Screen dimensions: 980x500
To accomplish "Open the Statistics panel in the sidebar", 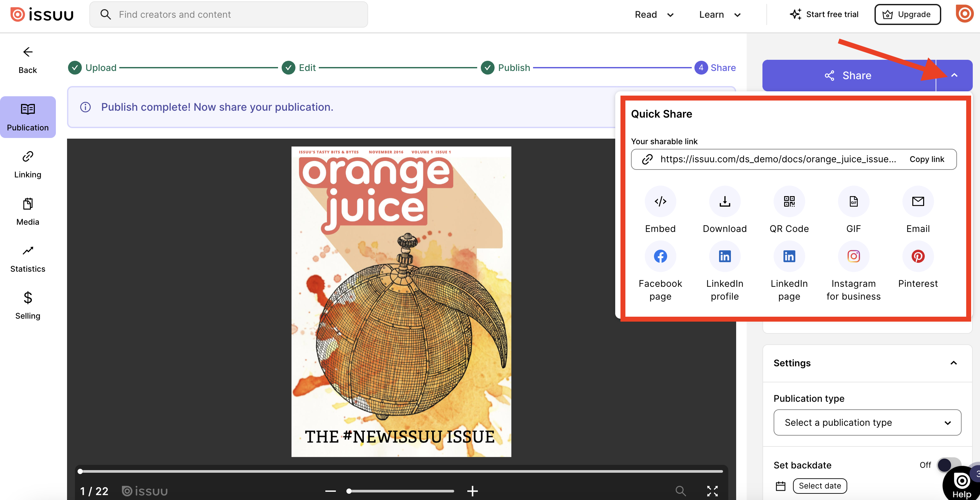I will pos(27,258).
